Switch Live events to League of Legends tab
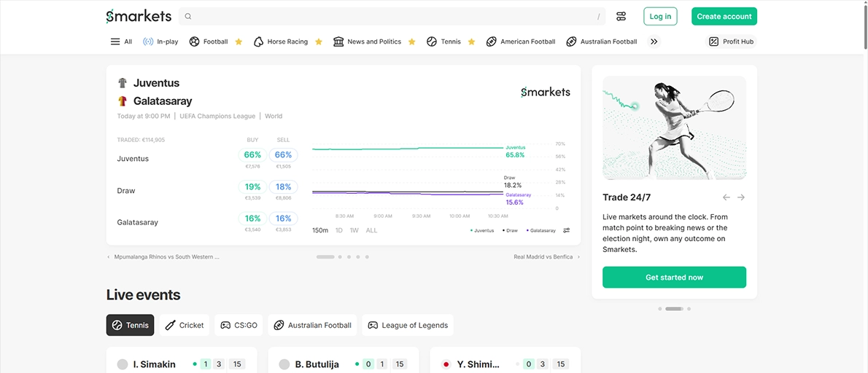 (408, 325)
